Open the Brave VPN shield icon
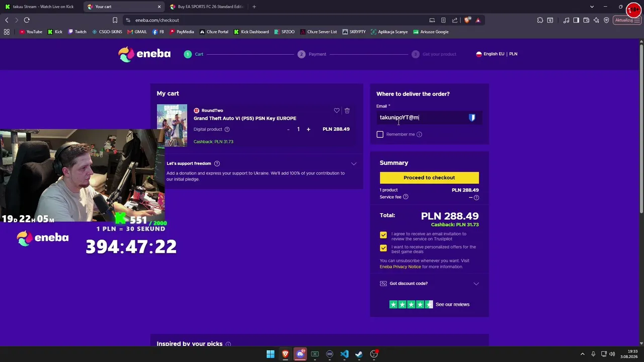This screenshot has height=362, width=644. pyautogui.click(x=606, y=20)
